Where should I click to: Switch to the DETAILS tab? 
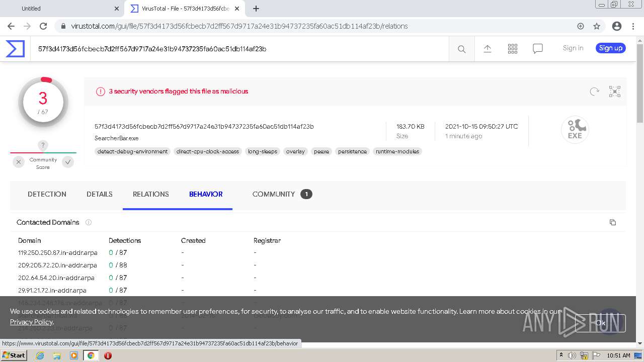coord(100,194)
